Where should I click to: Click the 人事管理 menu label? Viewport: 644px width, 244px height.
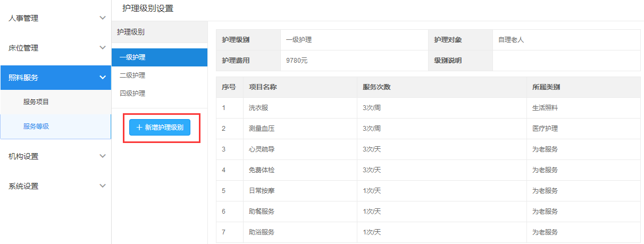click(x=23, y=18)
